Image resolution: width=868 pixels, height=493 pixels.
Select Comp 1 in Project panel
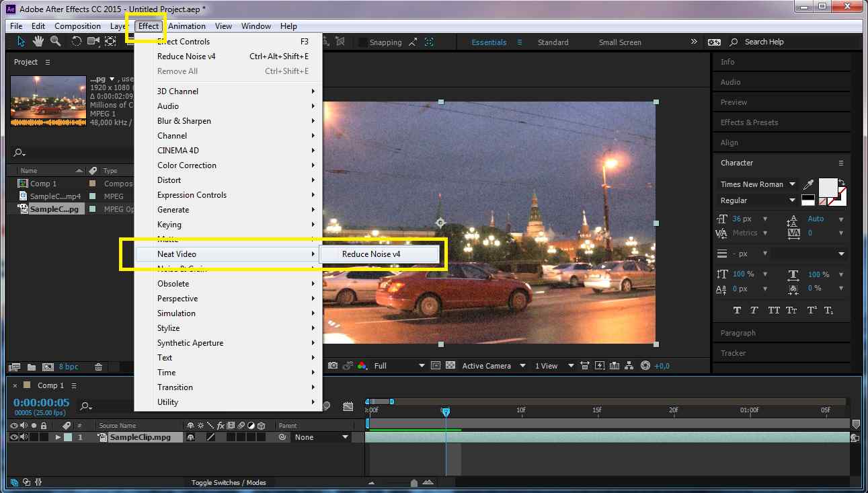coord(44,184)
